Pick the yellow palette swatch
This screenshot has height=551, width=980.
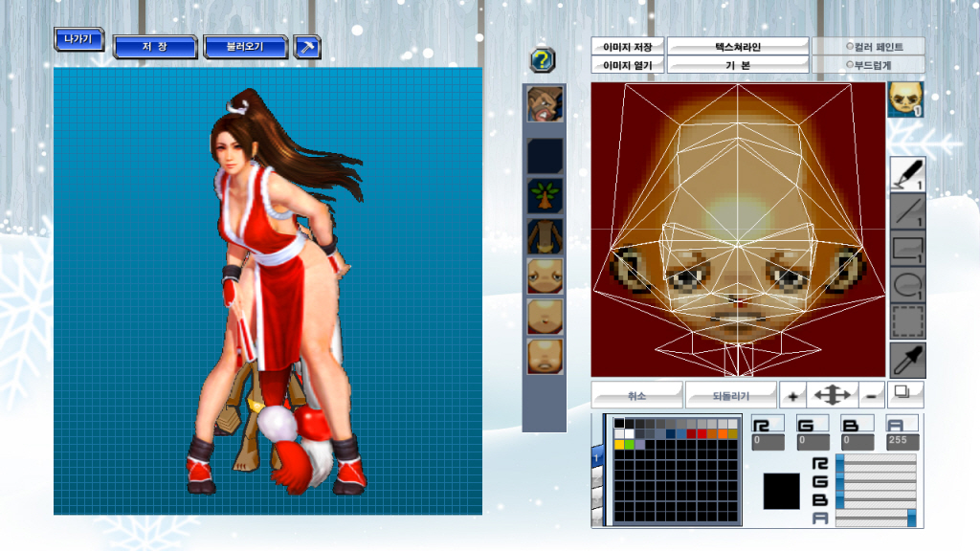click(619, 445)
